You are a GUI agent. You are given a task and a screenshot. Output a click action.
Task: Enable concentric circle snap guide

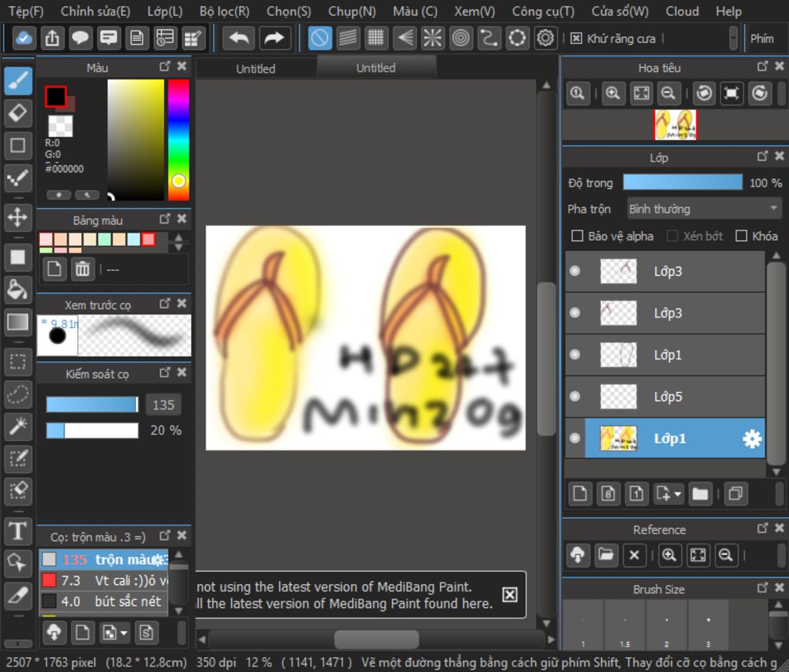tap(461, 38)
